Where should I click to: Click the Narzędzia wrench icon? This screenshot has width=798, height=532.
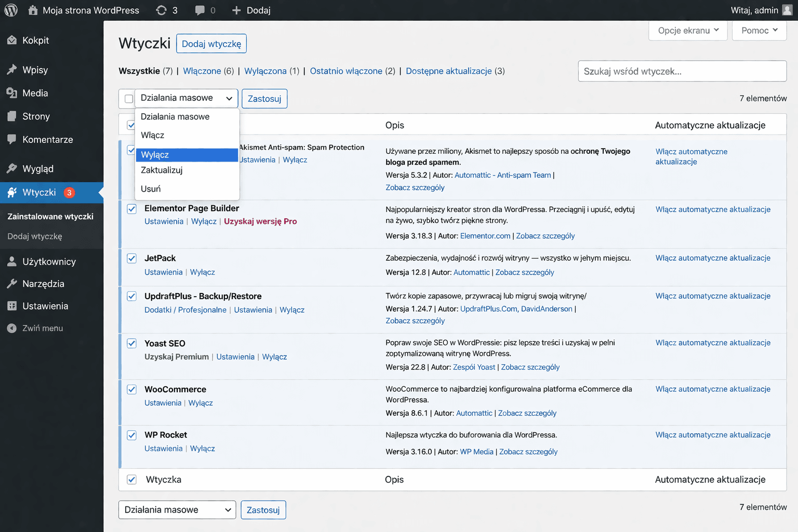click(x=12, y=284)
